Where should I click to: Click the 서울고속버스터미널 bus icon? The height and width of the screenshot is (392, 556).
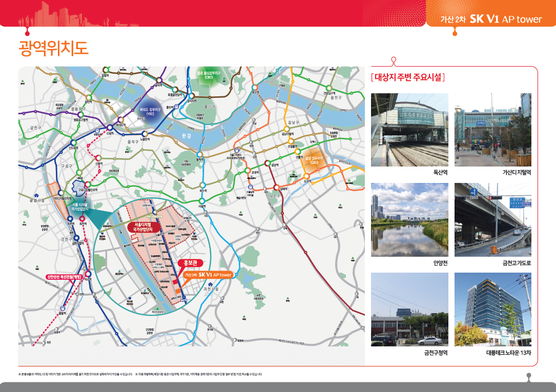237,151
